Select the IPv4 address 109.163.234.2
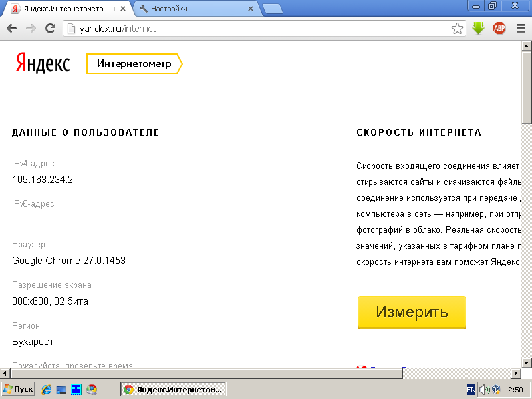532x399 pixels. (43, 180)
